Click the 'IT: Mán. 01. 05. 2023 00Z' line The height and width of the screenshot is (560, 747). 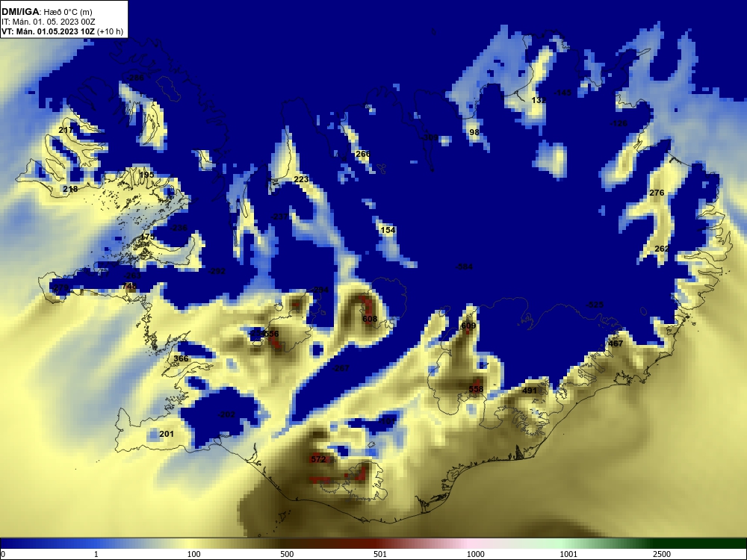(x=48, y=22)
